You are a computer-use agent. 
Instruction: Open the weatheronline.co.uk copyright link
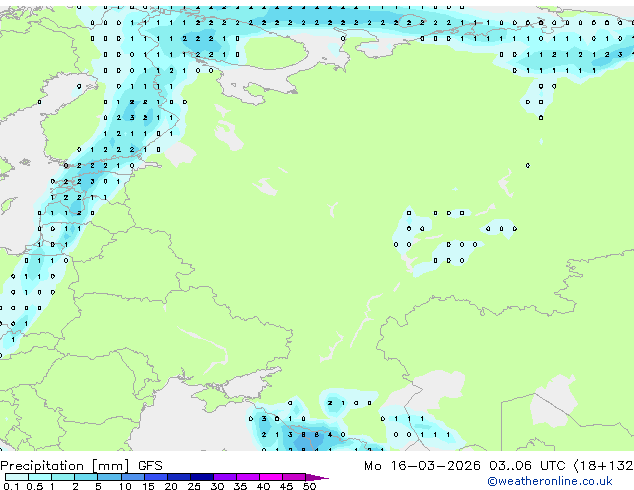[x=550, y=481]
